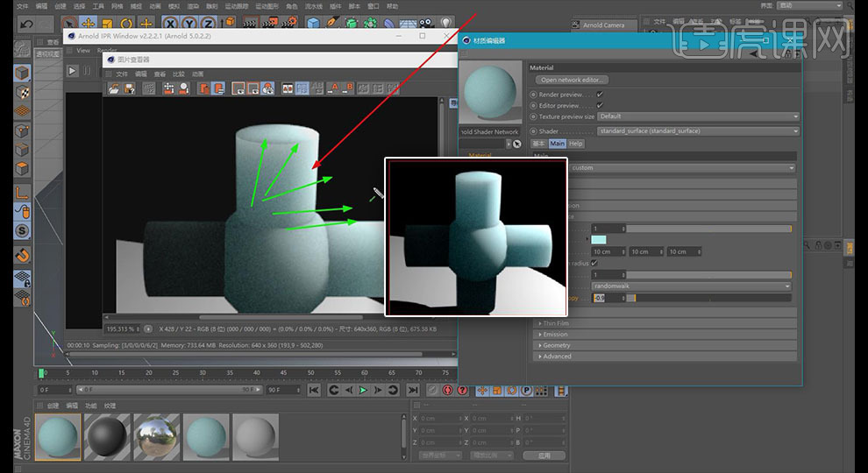Screen dimensions: 868x473
Task: Open the View menu in Arnold IPR Window
Action: [x=83, y=50]
